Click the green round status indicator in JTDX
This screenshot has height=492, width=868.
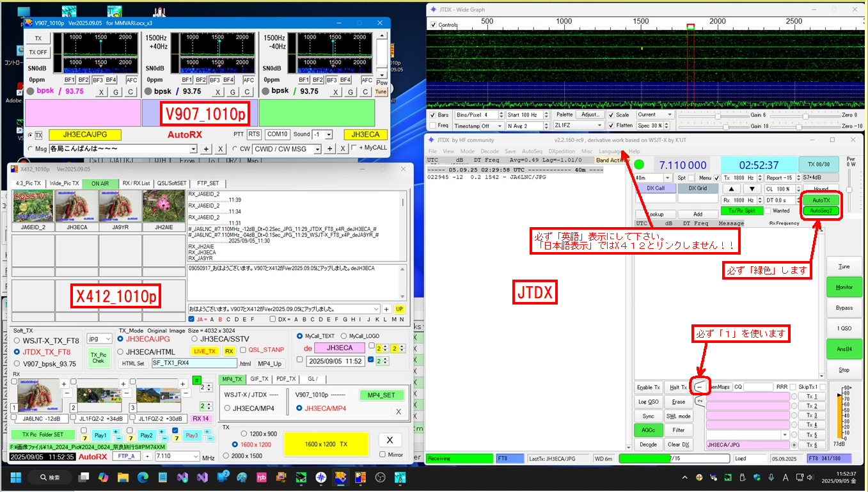click(x=639, y=164)
